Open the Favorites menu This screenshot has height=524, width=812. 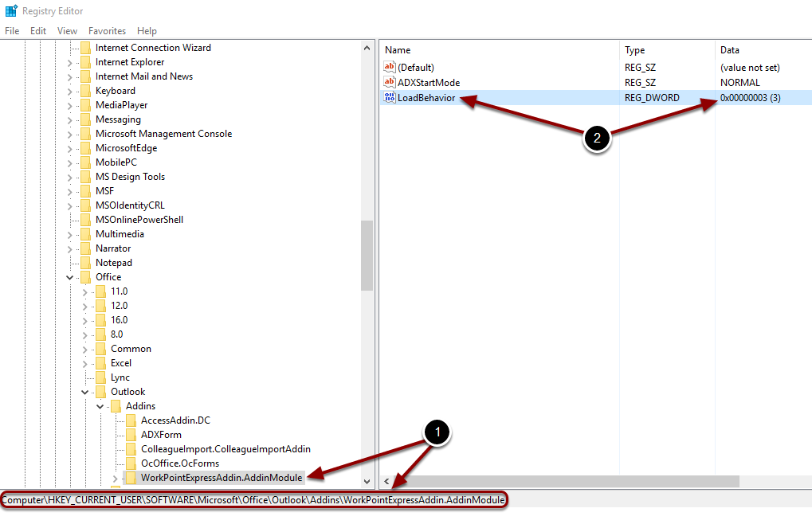tap(108, 31)
